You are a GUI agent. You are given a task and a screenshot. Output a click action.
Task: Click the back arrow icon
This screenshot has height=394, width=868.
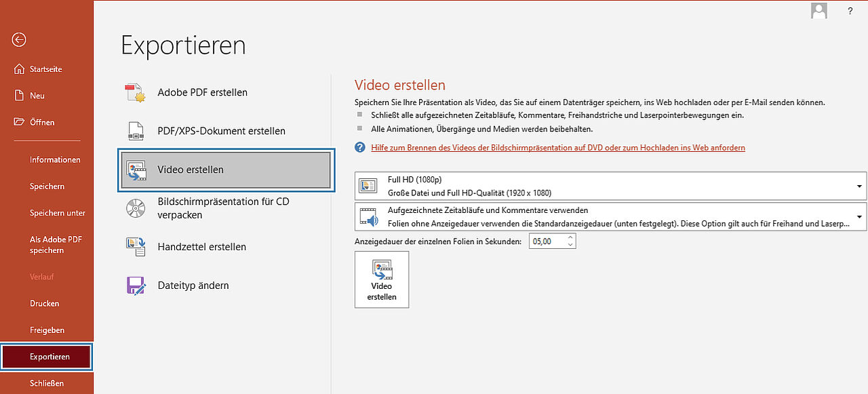tap(19, 40)
